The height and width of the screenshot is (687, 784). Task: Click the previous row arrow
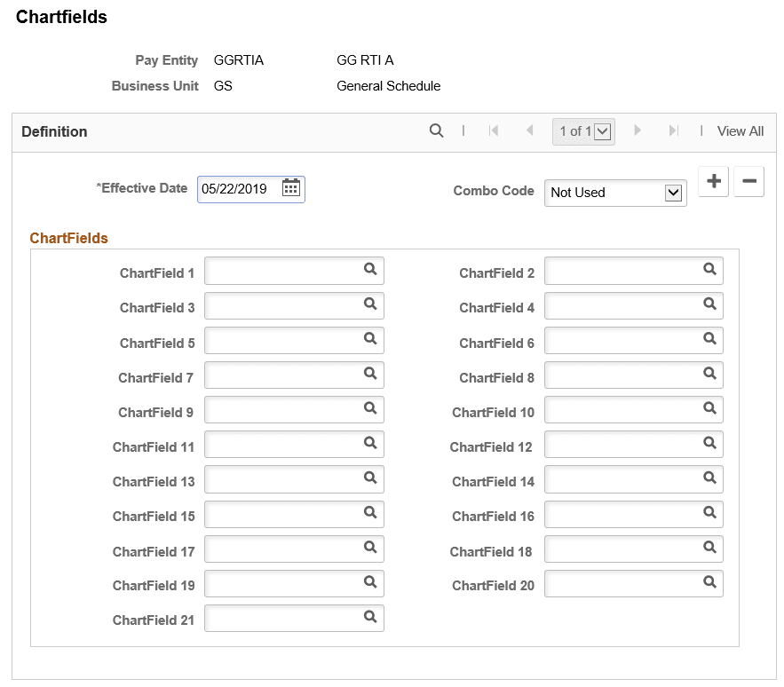(x=530, y=130)
